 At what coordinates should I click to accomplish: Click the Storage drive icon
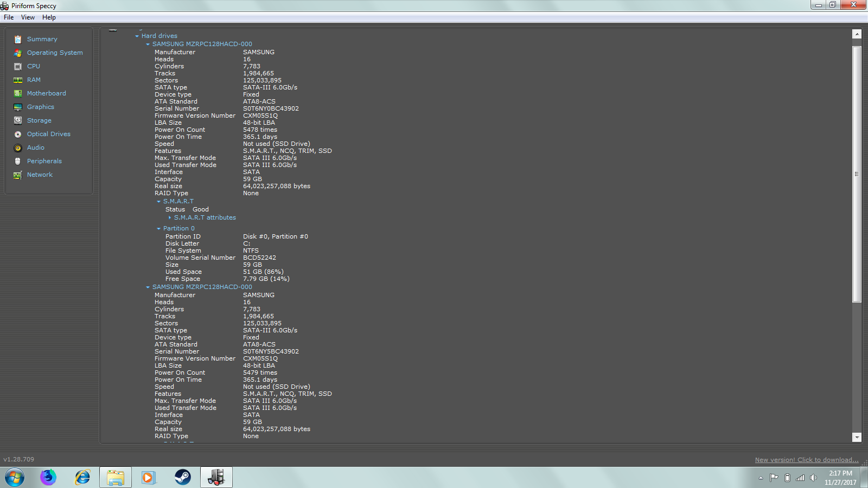click(18, 120)
